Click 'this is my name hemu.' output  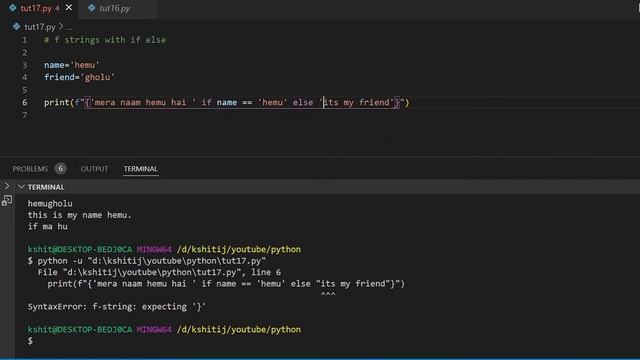coord(80,215)
